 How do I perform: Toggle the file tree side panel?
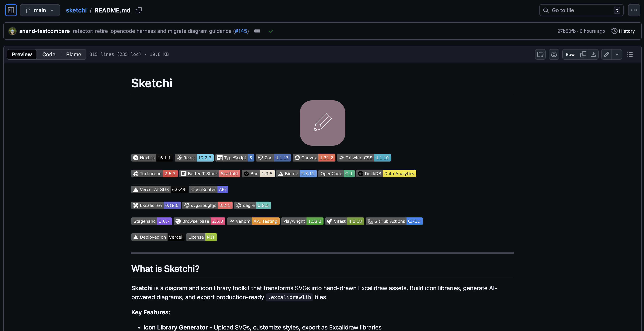pyautogui.click(x=11, y=10)
